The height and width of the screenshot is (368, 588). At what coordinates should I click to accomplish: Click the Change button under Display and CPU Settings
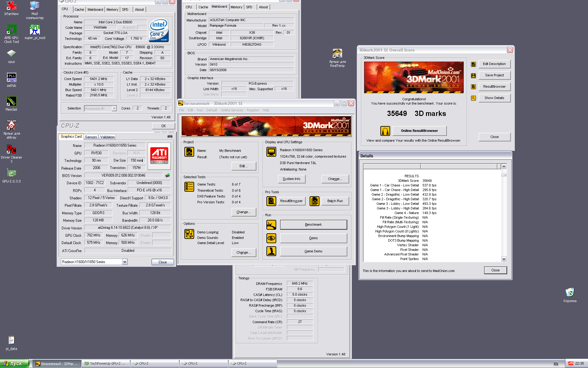coord(335,179)
